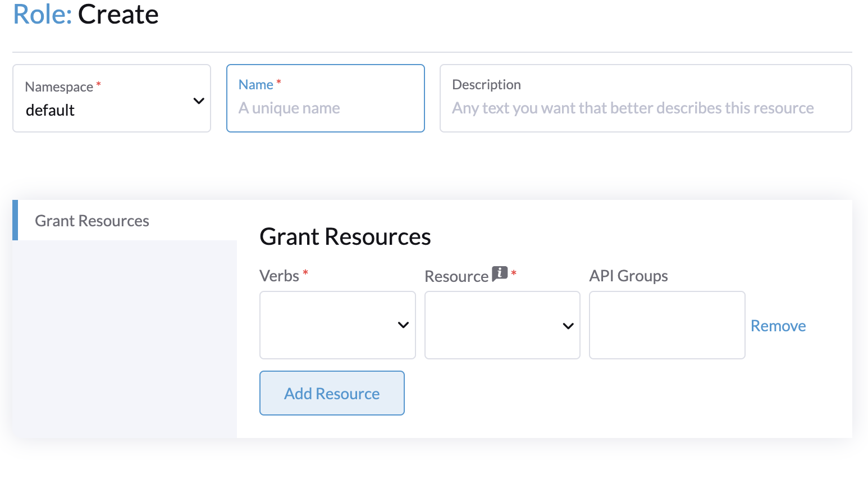This screenshot has height=493, width=868.
Task: Open the Verbs selection list
Action: (x=337, y=325)
